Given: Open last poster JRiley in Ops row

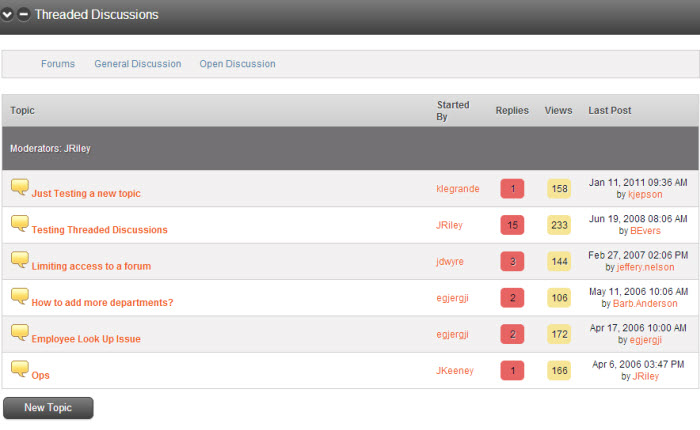Looking at the screenshot, I should tap(646, 376).
